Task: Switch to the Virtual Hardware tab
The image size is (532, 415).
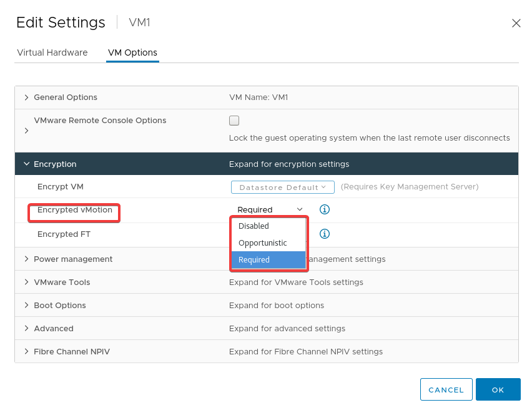Action: click(52, 52)
